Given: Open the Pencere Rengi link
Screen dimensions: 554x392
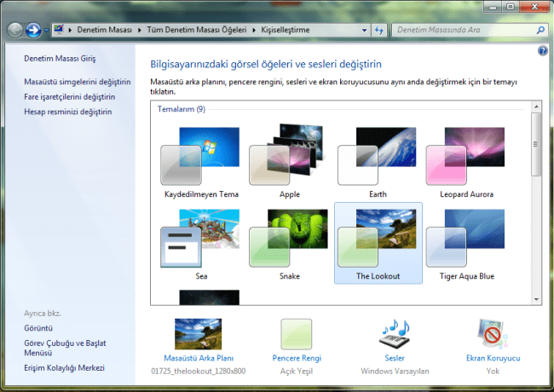Looking at the screenshot, I should pyautogui.click(x=297, y=358).
